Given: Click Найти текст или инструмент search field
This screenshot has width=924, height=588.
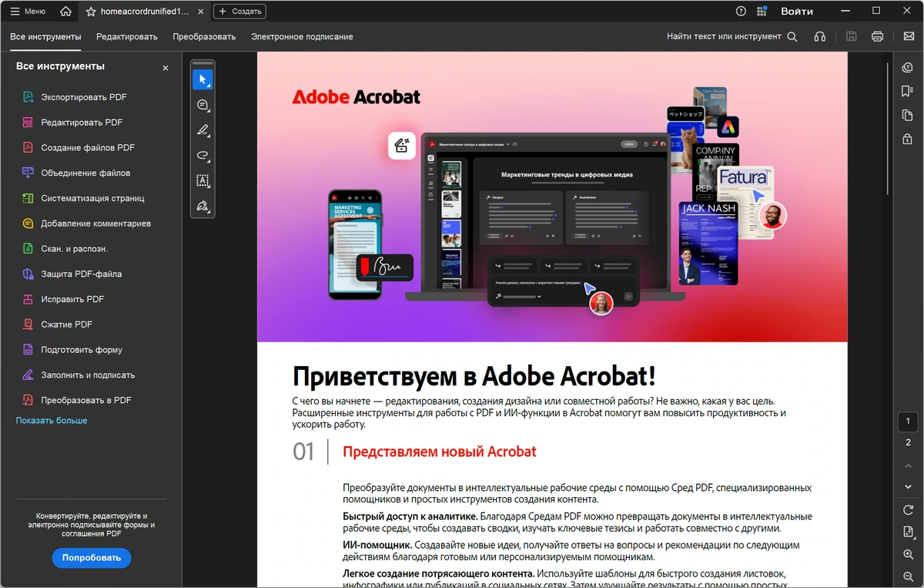Looking at the screenshot, I should (732, 36).
